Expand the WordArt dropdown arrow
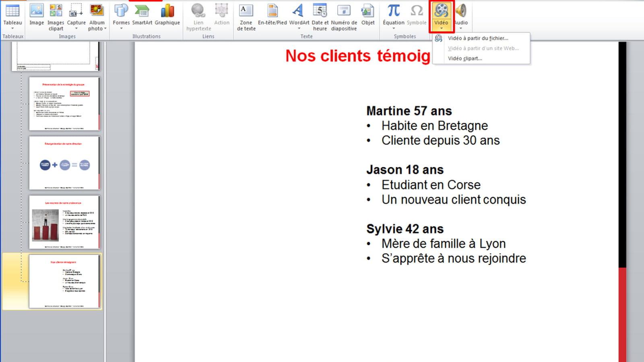The image size is (644, 362). pos(299,29)
